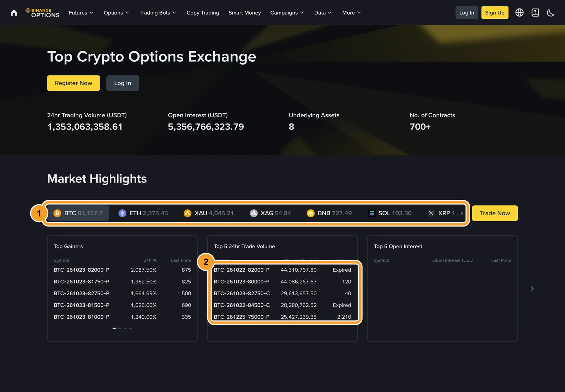The width and height of the screenshot is (565, 392).
Task: Open BTC-261023-81500-P gainer row
Action: tap(122, 305)
